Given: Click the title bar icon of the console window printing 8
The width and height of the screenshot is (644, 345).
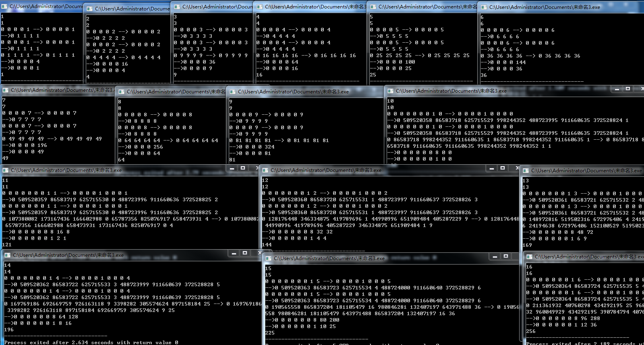Looking at the screenshot, I should coord(122,92).
